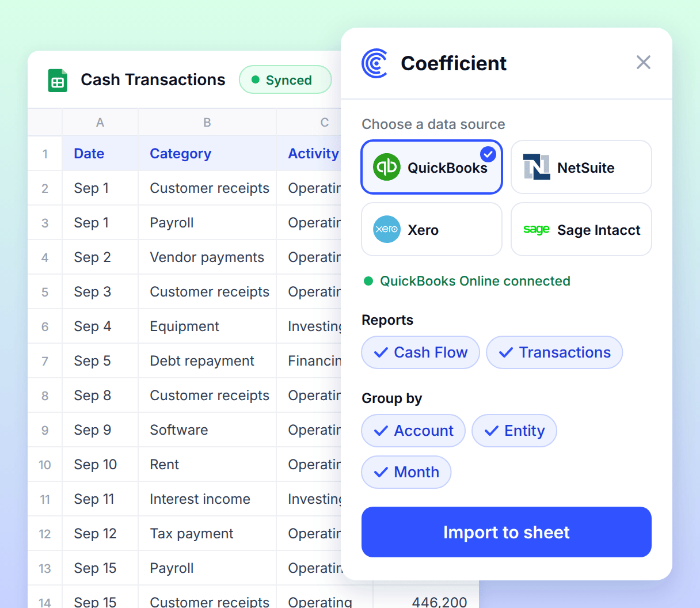This screenshot has height=608, width=700.
Task: Click the QuickBooks logo icon
Action: [x=387, y=168]
